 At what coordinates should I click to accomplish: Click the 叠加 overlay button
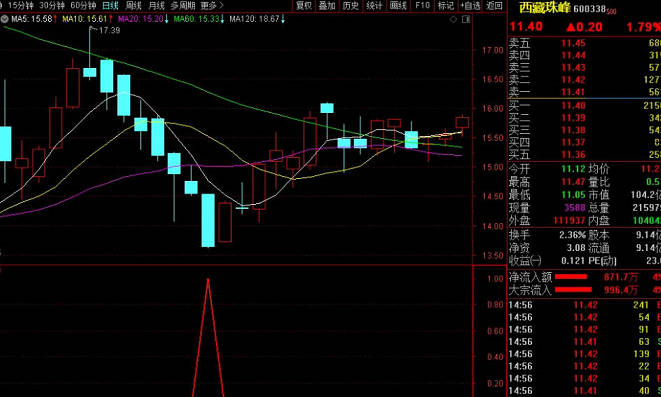pyautogui.click(x=327, y=5)
